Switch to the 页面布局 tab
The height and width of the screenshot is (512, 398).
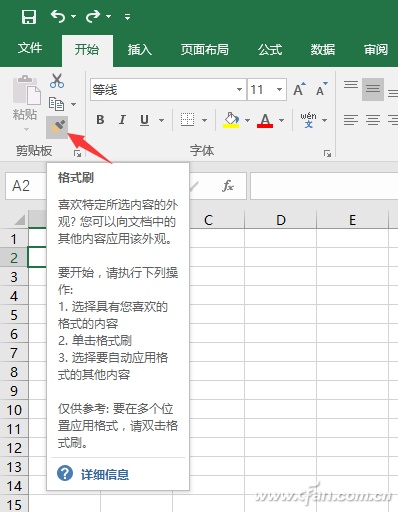[205, 50]
